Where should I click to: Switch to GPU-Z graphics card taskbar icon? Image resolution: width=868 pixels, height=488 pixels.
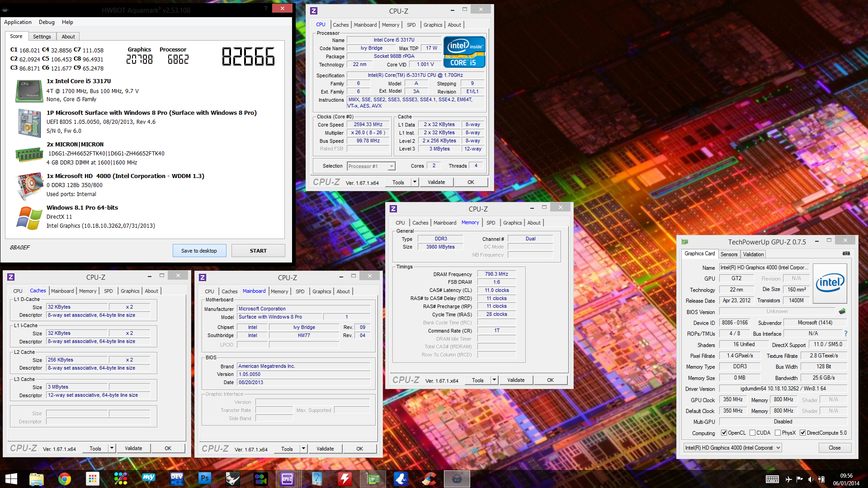373,479
